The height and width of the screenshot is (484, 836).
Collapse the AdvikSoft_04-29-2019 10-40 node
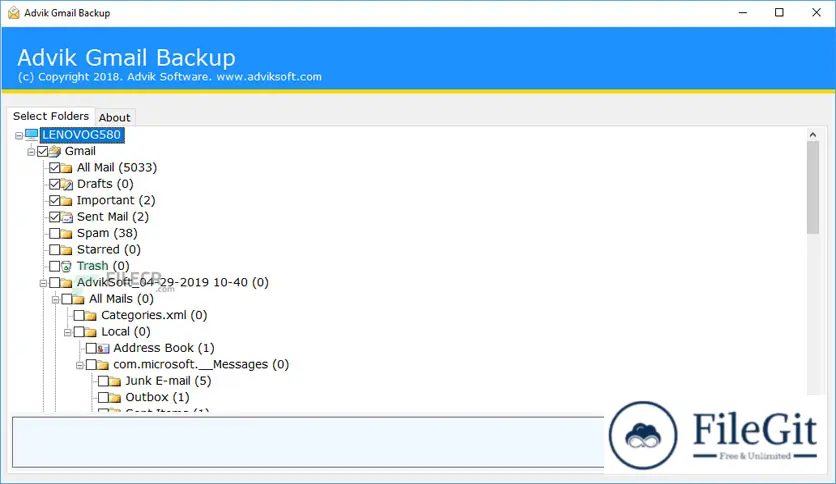(x=43, y=283)
